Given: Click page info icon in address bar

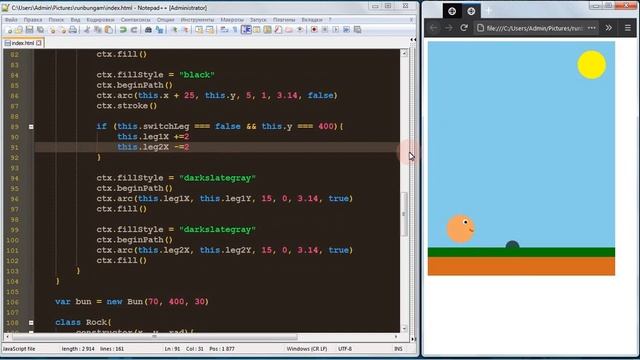Looking at the screenshot, I should click(480, 28).
